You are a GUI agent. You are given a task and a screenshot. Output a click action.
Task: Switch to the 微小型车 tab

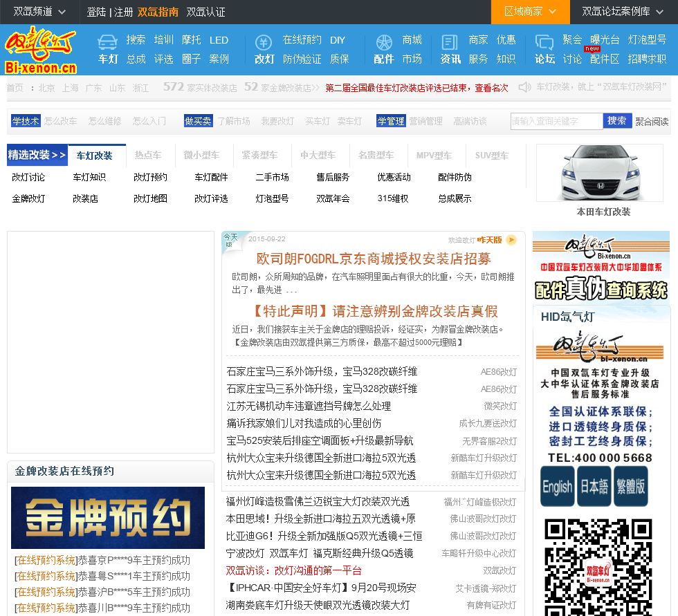click(x=201, y=155)
